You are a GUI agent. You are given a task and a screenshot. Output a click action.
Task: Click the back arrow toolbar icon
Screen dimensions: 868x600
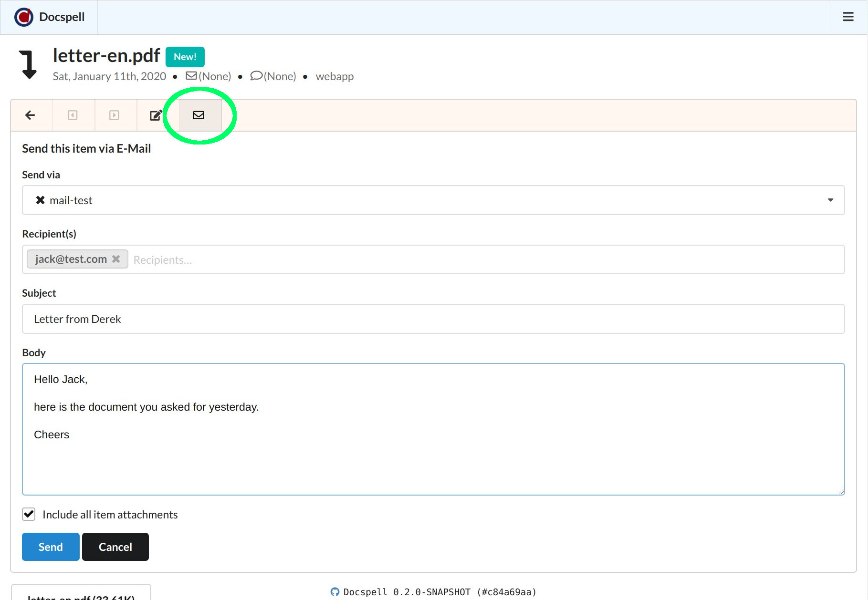(31, 115)
